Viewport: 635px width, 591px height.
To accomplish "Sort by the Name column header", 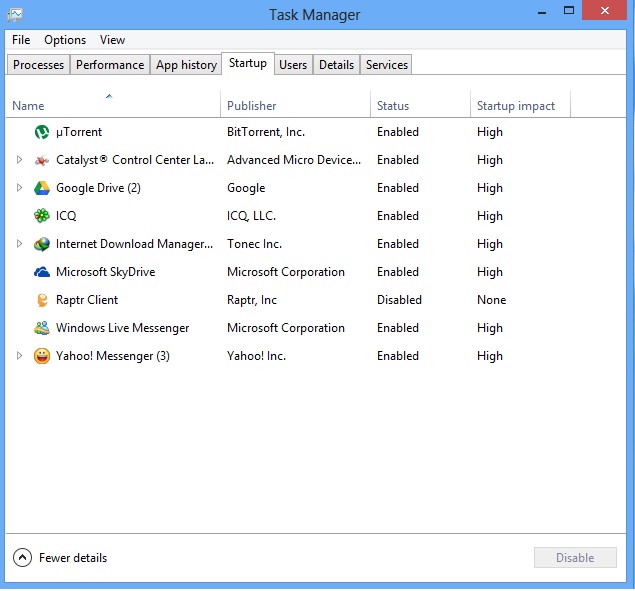I will coord(113,104).
